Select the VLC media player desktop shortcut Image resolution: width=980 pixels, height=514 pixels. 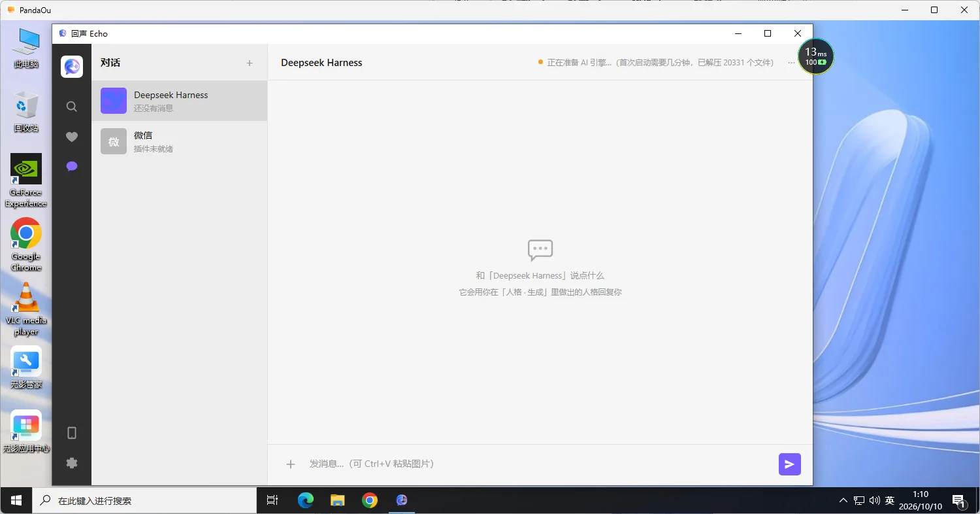click(26, 309)
